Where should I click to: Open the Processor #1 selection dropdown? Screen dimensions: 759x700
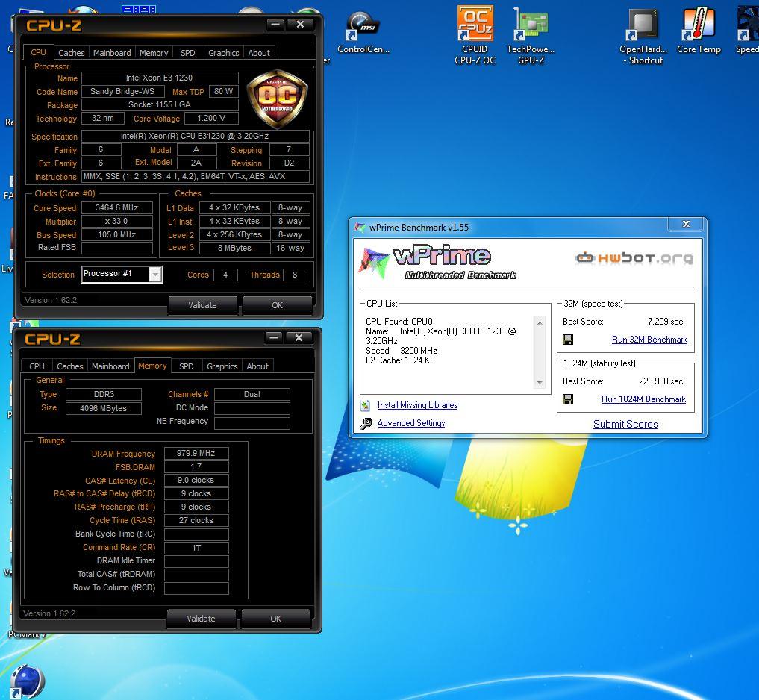coord(154,275)
